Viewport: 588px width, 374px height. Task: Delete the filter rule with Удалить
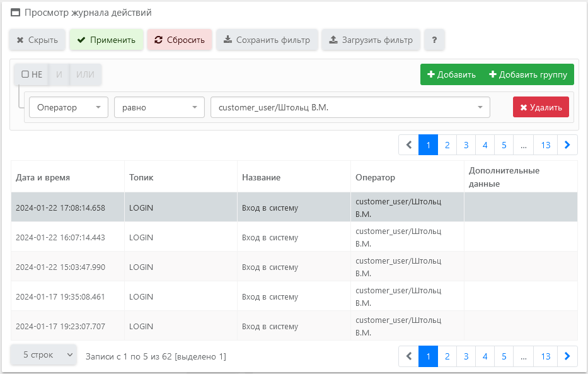pos(541,107)
